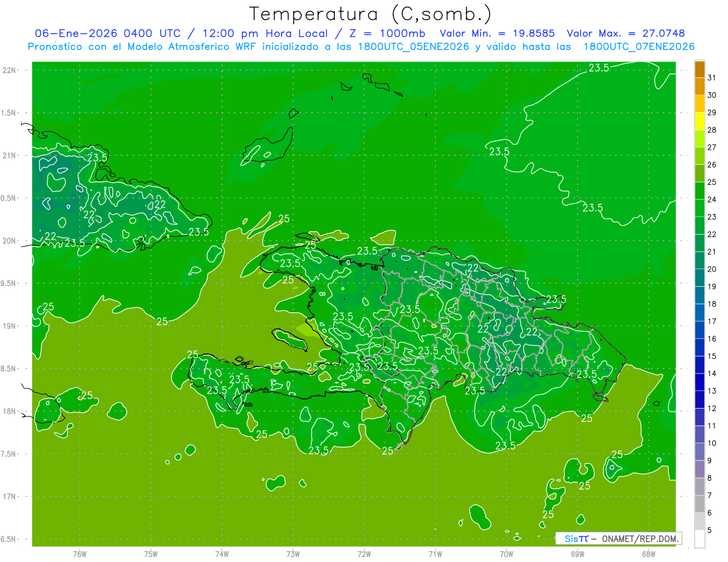Viewport: 728px width, 562px height.
Task: Click the 74W longitude axis label
Action: point(222,554)
